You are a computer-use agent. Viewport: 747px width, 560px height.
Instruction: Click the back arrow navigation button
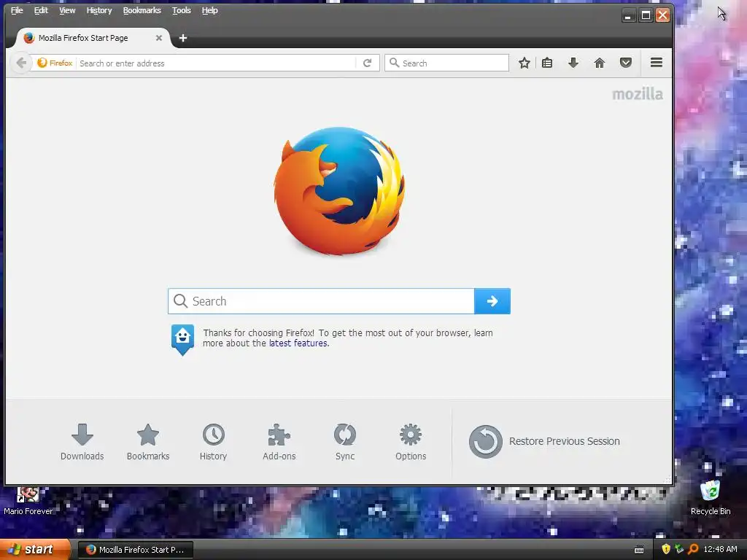coord(21,63)
